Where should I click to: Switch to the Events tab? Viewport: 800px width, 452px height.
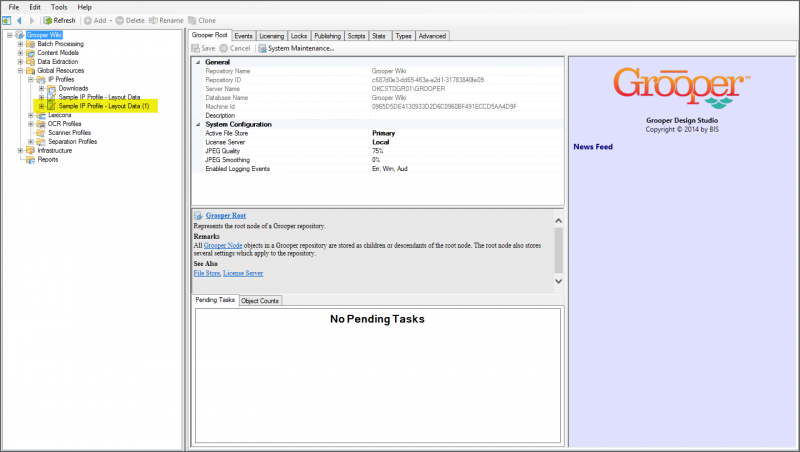click(243, 36)
